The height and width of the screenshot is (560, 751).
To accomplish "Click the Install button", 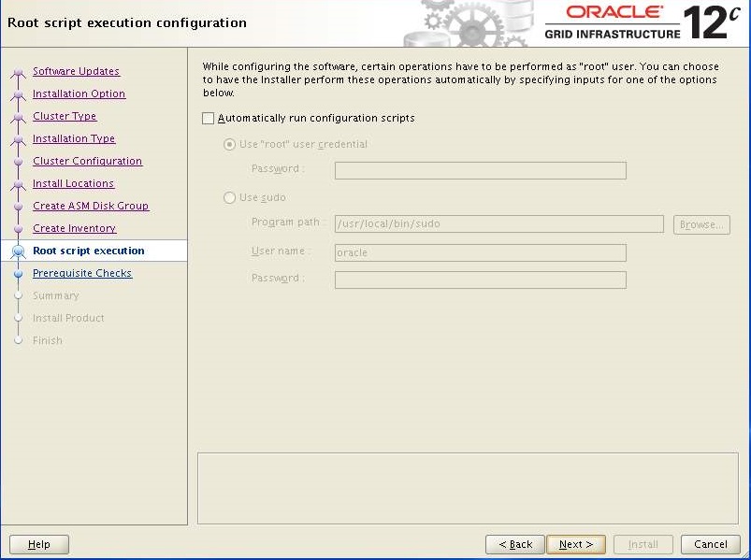I will click(x=643, y=544).
